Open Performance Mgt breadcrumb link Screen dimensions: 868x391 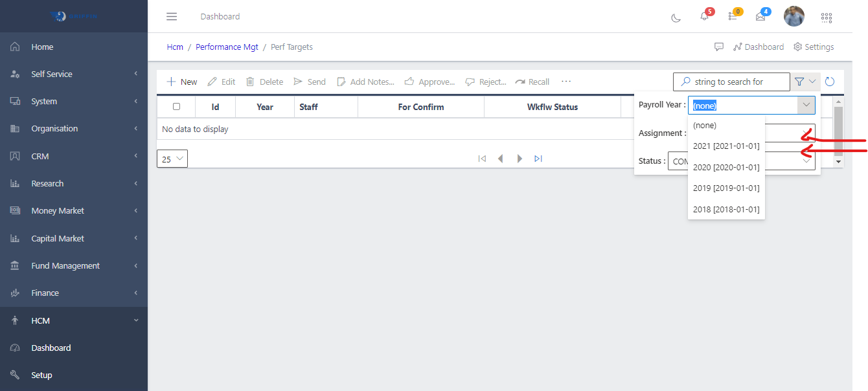(x=227, y=47)
